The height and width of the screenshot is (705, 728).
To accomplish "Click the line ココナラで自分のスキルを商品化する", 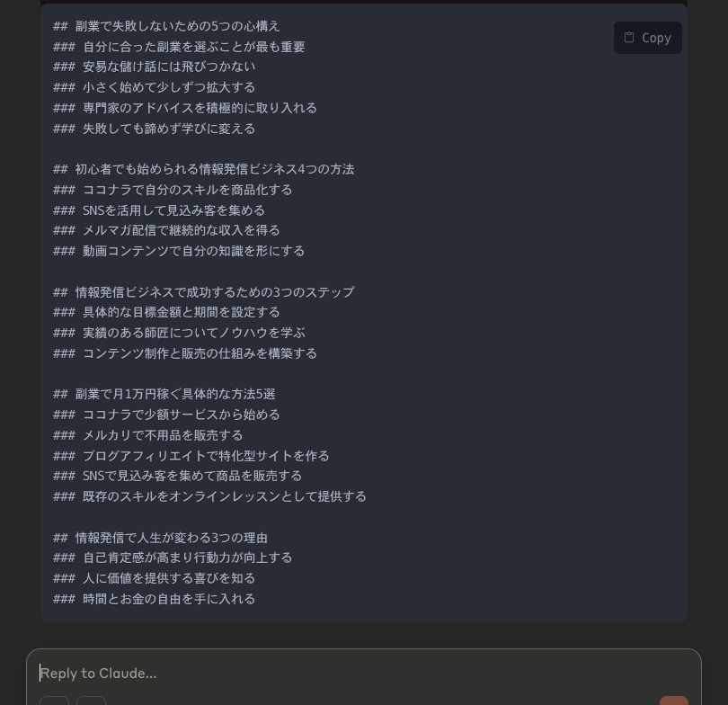I will (187, 190).
